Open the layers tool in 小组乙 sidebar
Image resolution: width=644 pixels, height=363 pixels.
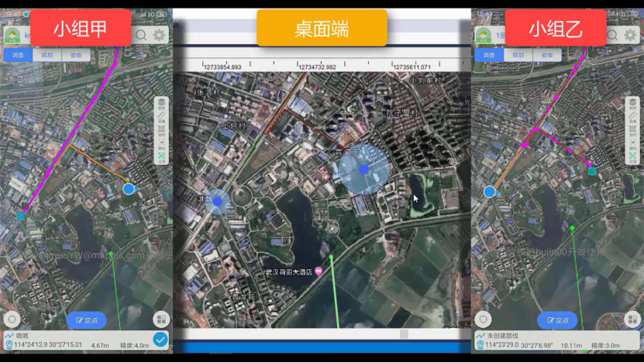click(x=632, y=104)
